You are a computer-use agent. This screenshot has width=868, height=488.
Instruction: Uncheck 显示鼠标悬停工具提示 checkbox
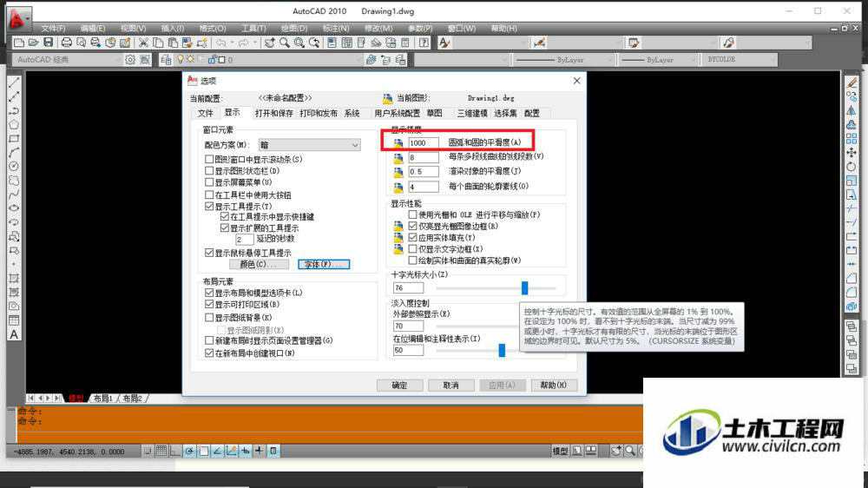(x=209, y=253)
